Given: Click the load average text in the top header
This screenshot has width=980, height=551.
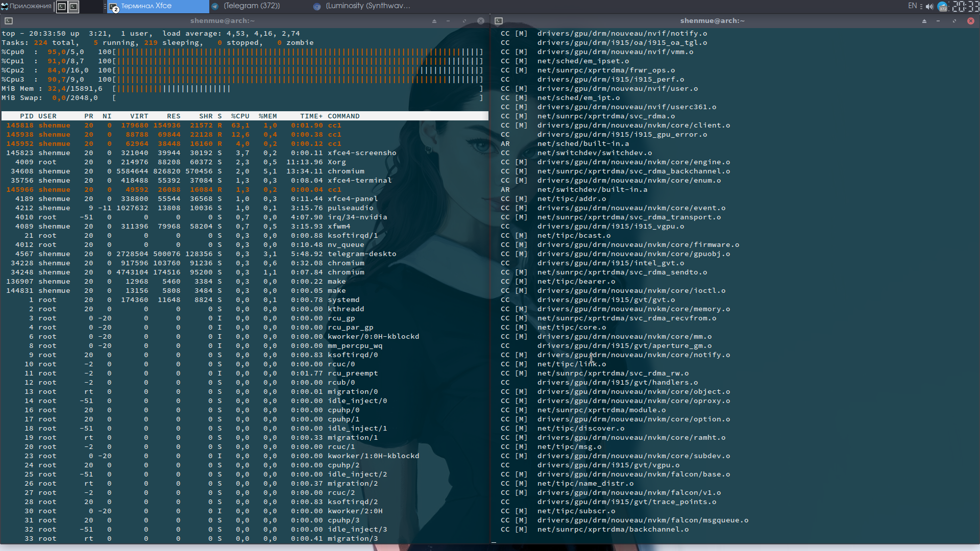Looking at the screenshot, I should [x=231, y=34].
